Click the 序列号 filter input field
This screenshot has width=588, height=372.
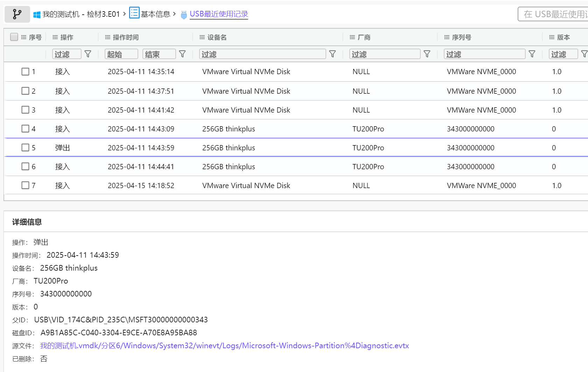click(485, 54)
